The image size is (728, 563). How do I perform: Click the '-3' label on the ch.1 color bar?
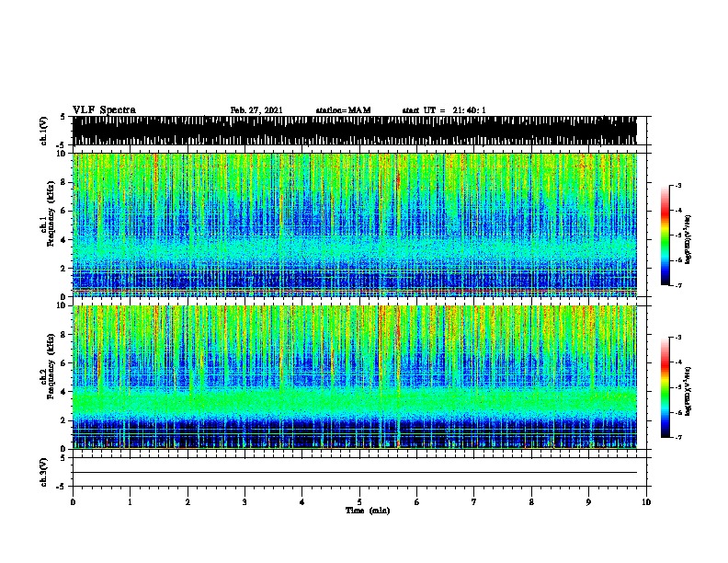click(677, 186)
